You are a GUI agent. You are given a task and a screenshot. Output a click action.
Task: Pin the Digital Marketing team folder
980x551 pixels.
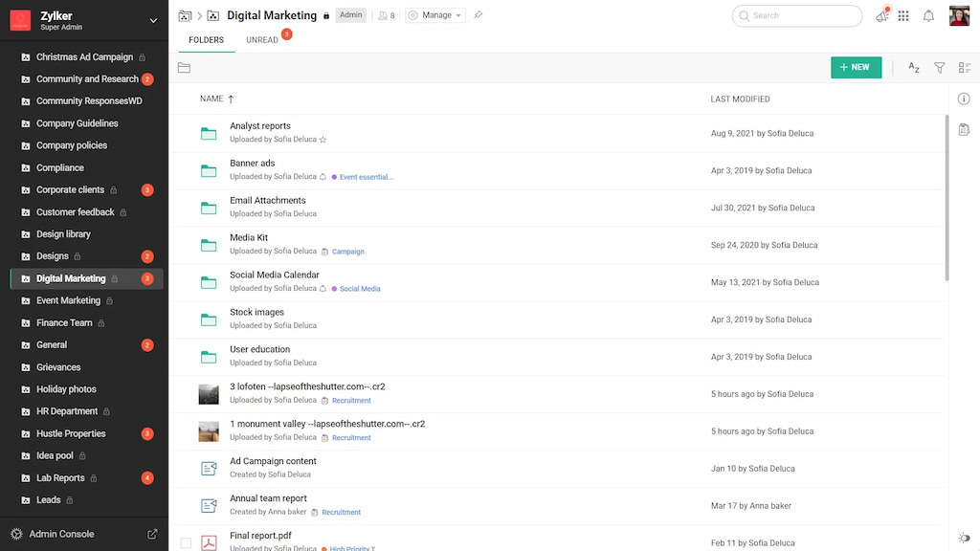(x=479, y=15)
